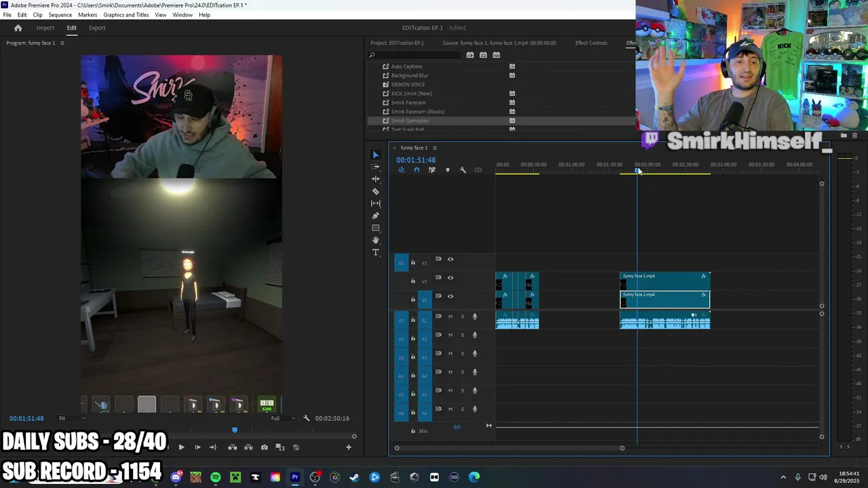Click the Extract button in Program monitor
Viewport: 868px width, 488px height.
click(248, 447)
